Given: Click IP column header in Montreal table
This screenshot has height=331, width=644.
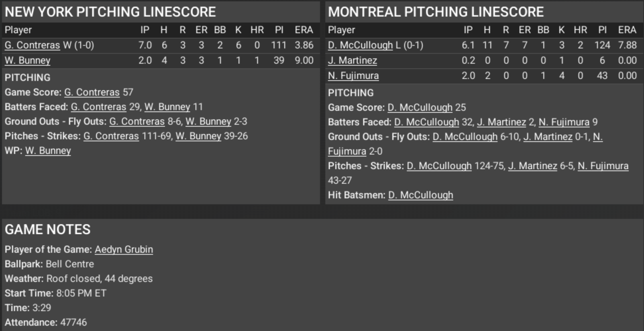Looking at the screenshot, I should (468, 30).
